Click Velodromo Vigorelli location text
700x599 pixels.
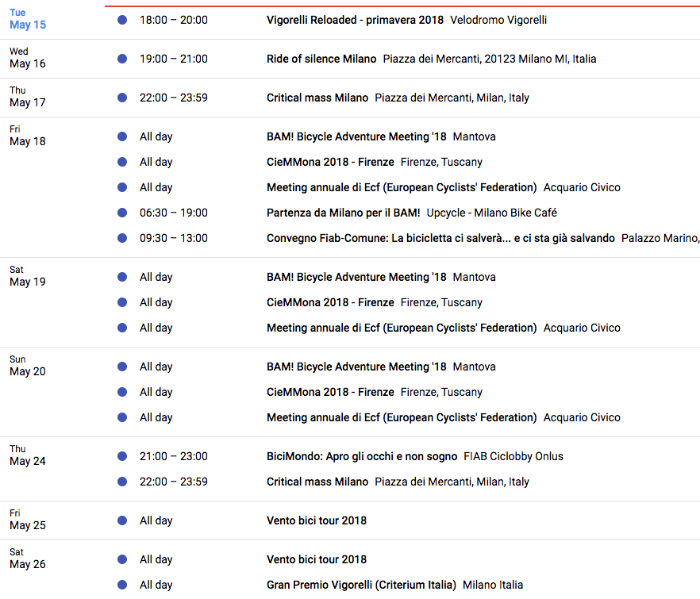tap(498, 20)
